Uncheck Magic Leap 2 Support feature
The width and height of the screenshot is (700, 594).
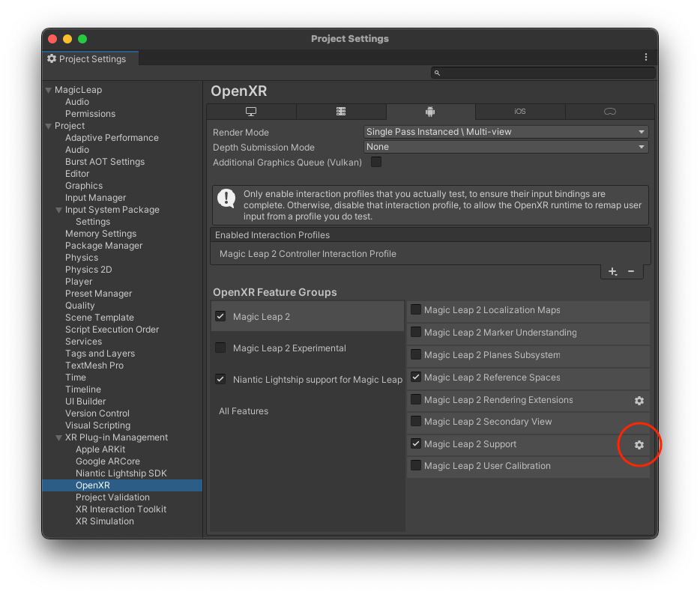coord(416,444)
